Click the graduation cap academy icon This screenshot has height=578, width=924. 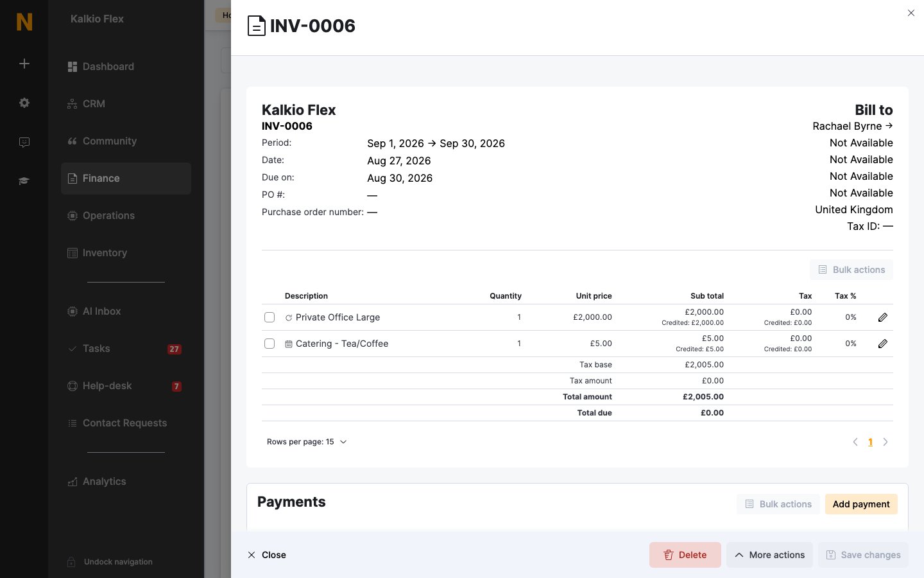(24, 181)
